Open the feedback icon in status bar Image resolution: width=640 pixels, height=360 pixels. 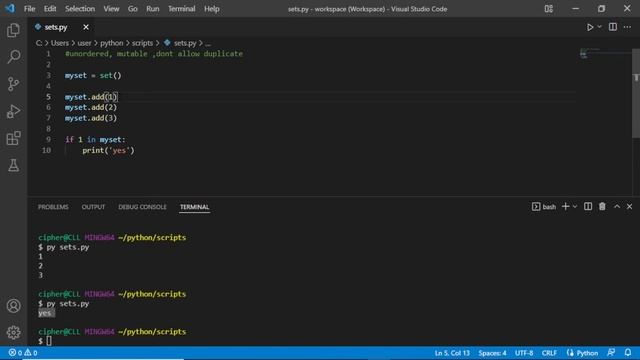pyautogui.click(x=611, y=352)
